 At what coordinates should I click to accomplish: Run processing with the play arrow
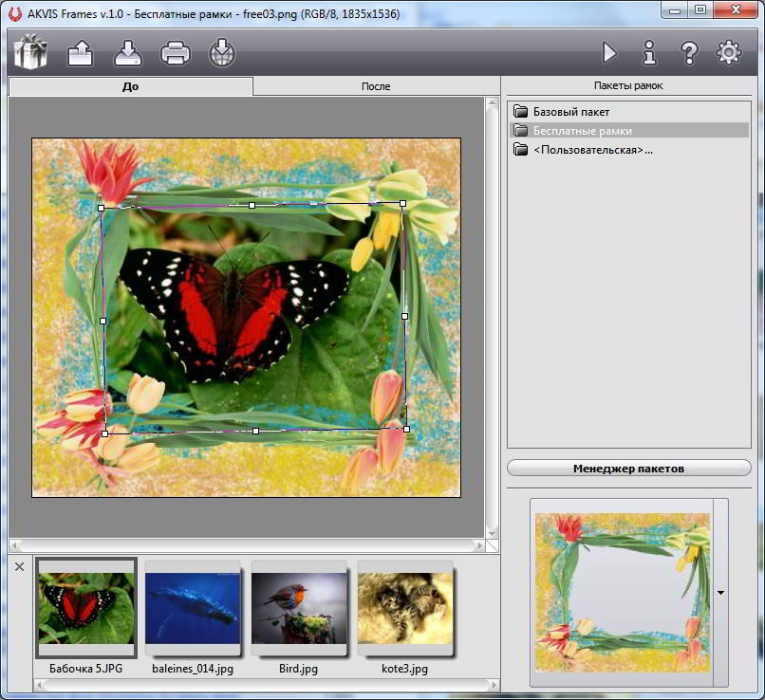(x=609, y=53)
